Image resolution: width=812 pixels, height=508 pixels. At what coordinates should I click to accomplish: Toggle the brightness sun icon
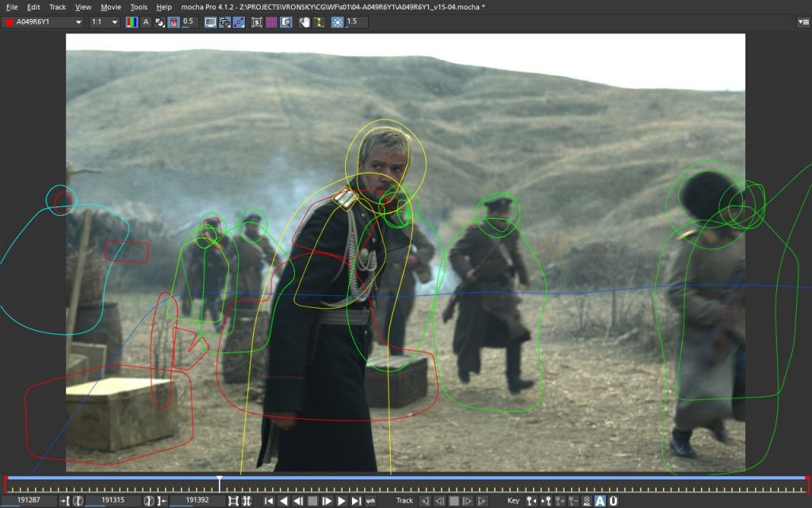pyautogui.click(x=337, y=22)
